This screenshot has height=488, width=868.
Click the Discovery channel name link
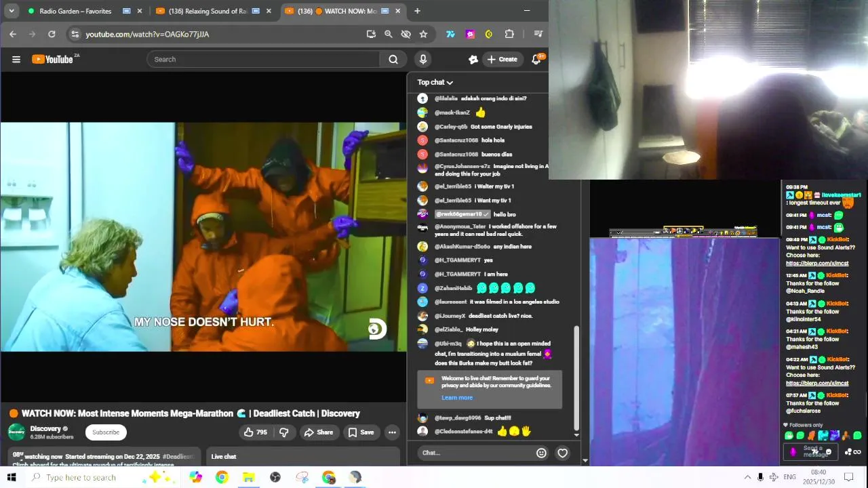coord(45,428)
